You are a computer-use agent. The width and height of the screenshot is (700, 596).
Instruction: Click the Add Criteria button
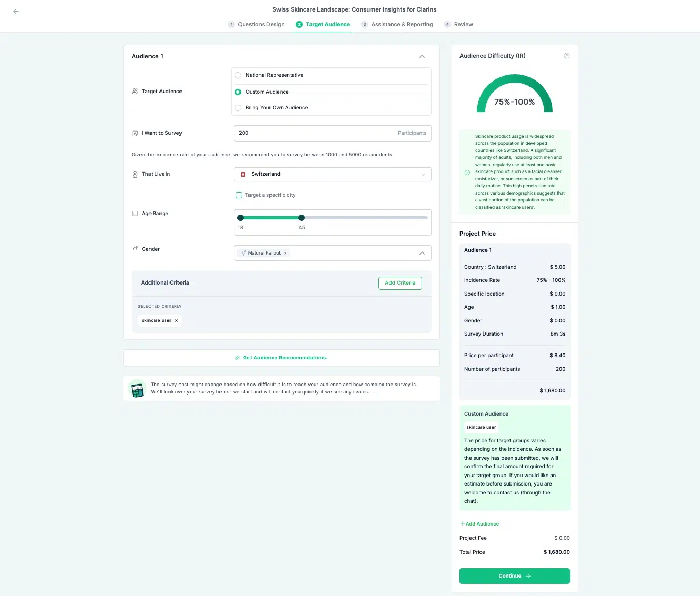click(400, 283)
